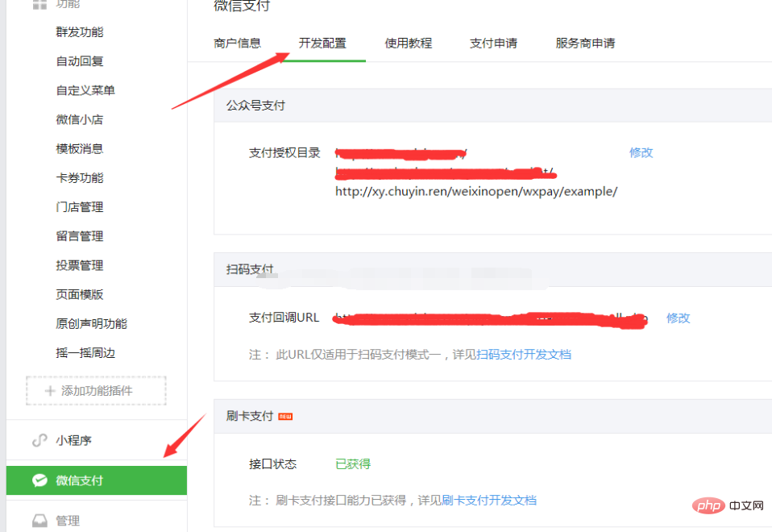Click 修改 next to 支付回调URL

[x=678, y=318]
